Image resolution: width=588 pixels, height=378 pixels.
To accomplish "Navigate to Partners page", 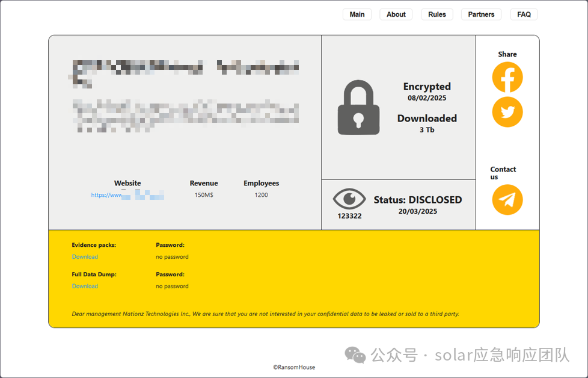I will [x=481, y=14].
